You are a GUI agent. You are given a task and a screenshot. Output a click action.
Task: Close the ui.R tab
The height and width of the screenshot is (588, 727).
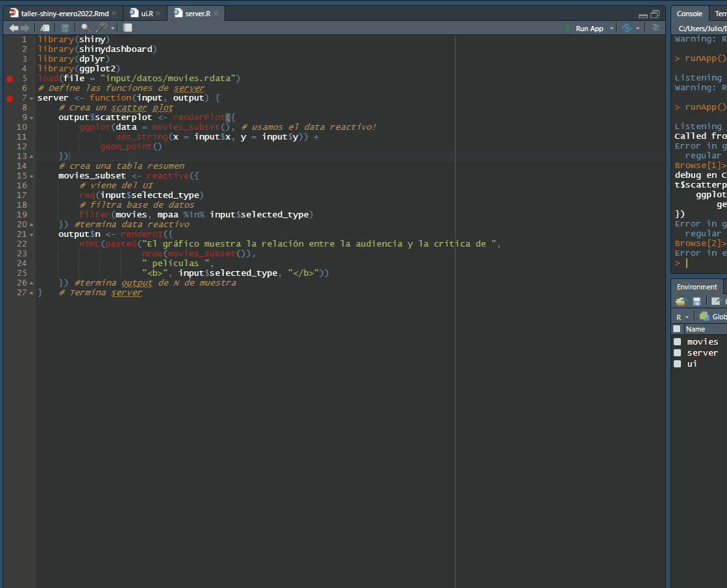[x=158, y=14]
